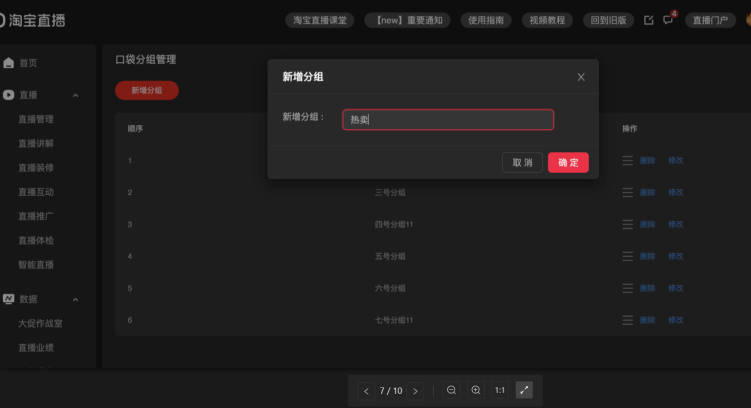Open 直播讲解 in sidebar
751x408 pixels.
(x=36, y=143)
